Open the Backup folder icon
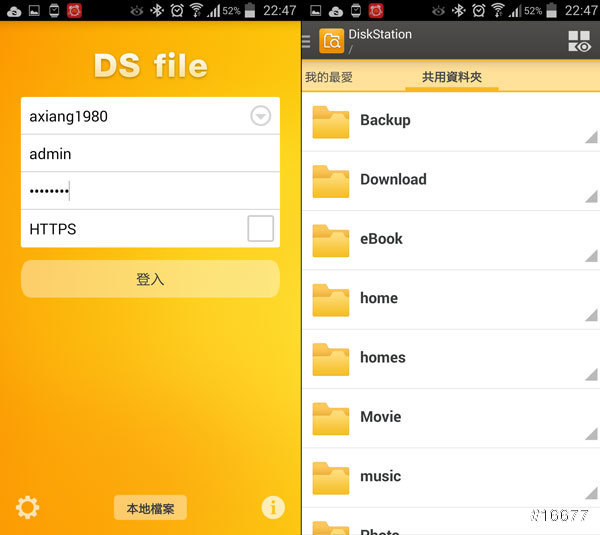Image resolution: width=600 pixels, height=535 pixels. pyautogui.click(x=331, y=122)
